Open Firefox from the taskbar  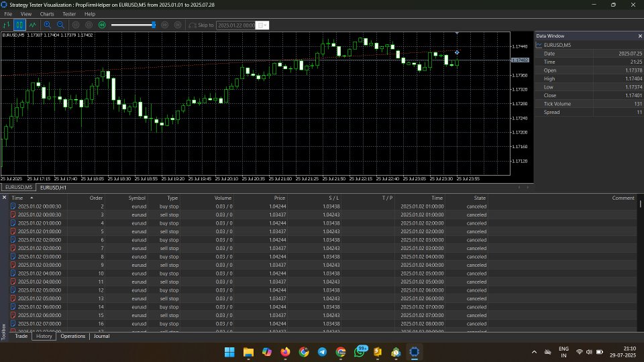(285, 352)
